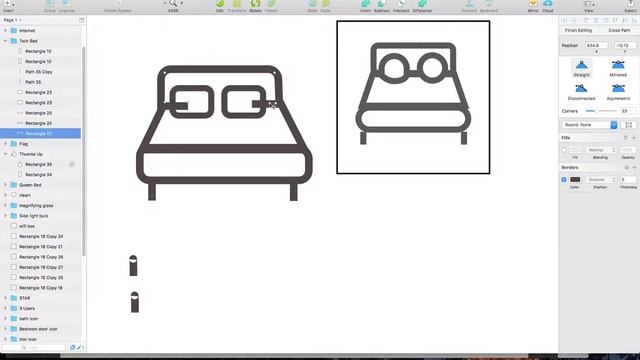Open the Borders settings gear

point(627,167)
